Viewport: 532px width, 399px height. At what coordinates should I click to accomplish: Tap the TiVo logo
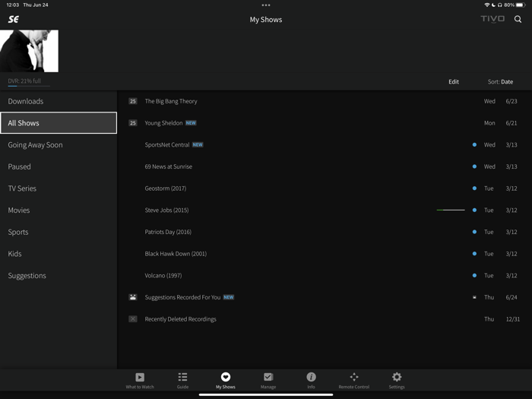(492, 19)
